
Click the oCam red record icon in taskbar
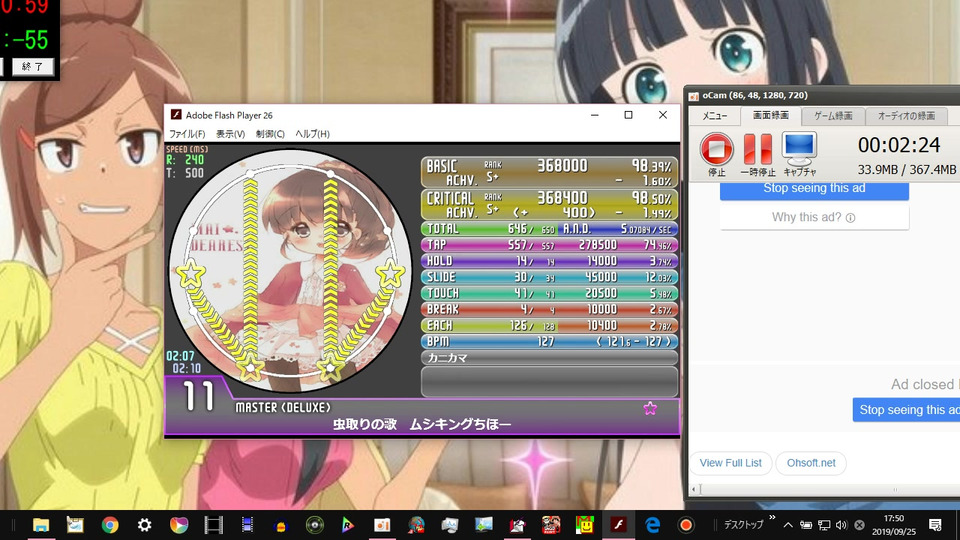pos(686,525)
